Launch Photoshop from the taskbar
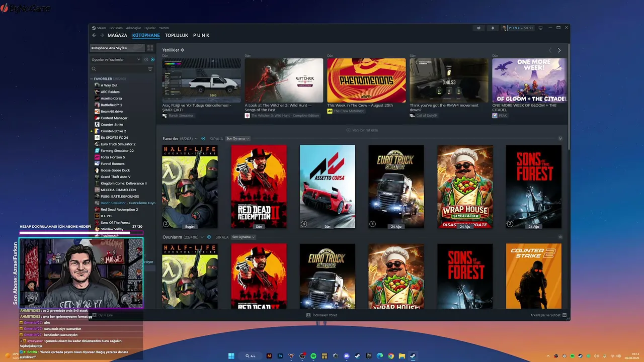 (280, 356)
